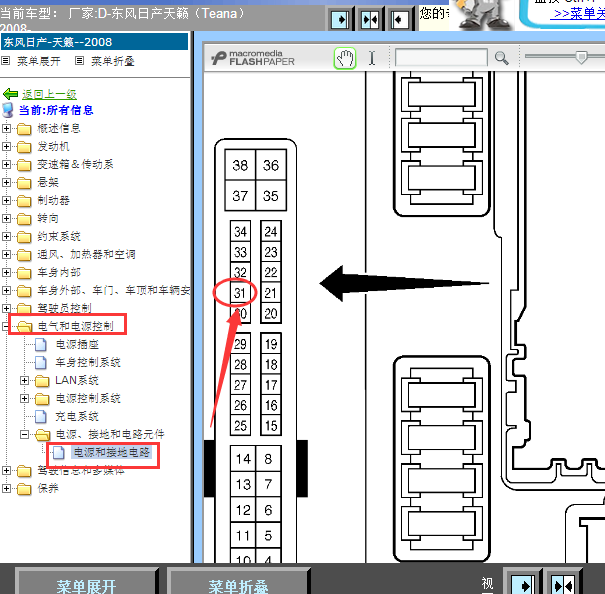
Task: Open the 充电系统 document
Action: 77,416
